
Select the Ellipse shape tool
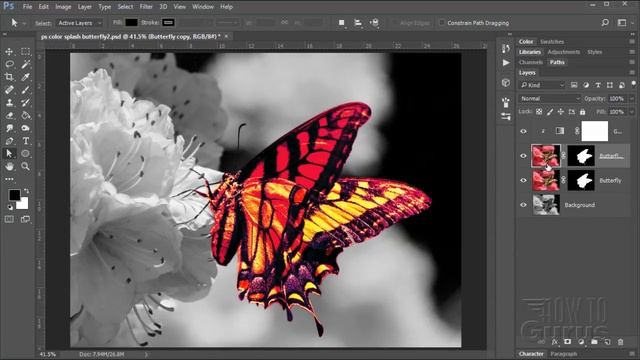25,153
